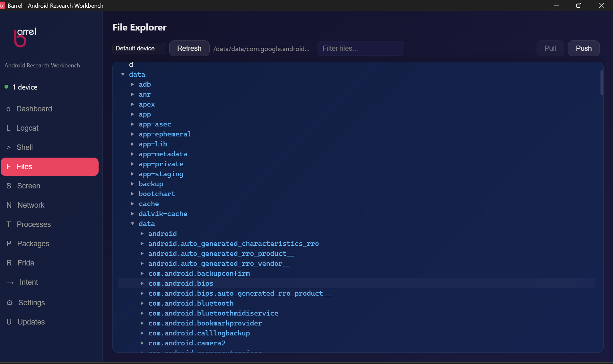Select the com.android.bluetoothmidiservice folder
This screenshot has width=613, height=364.
click(213, 313)
